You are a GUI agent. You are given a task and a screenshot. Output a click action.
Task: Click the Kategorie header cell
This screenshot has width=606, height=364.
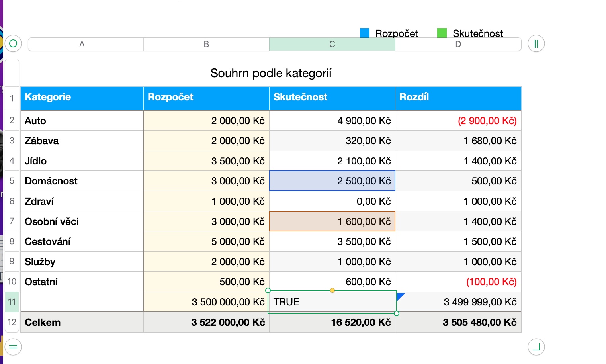(82, 97)
